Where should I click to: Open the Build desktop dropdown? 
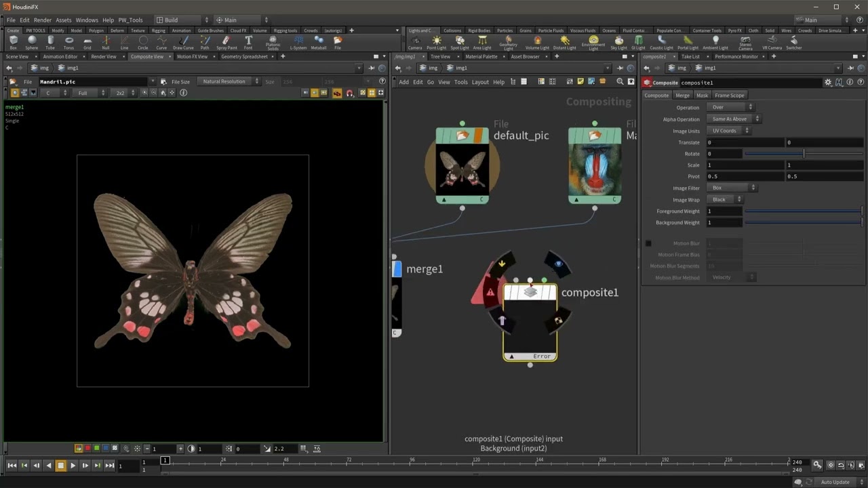pos(184,20)
